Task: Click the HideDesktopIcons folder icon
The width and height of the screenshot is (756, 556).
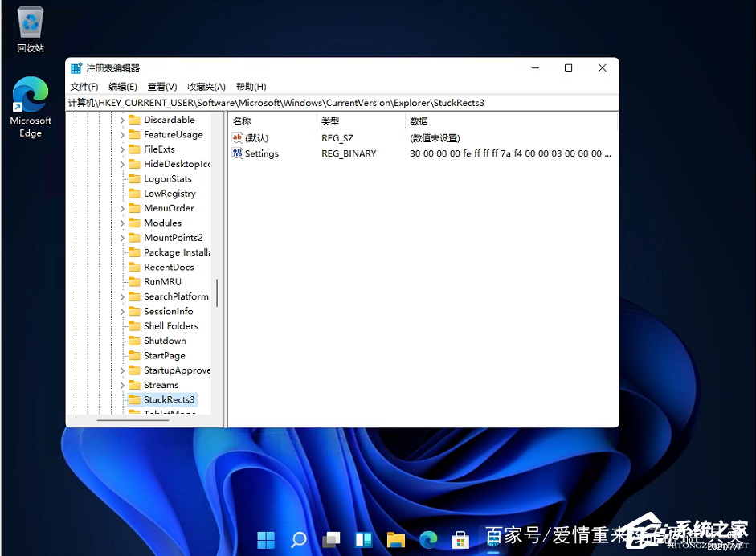Action: 134,164
